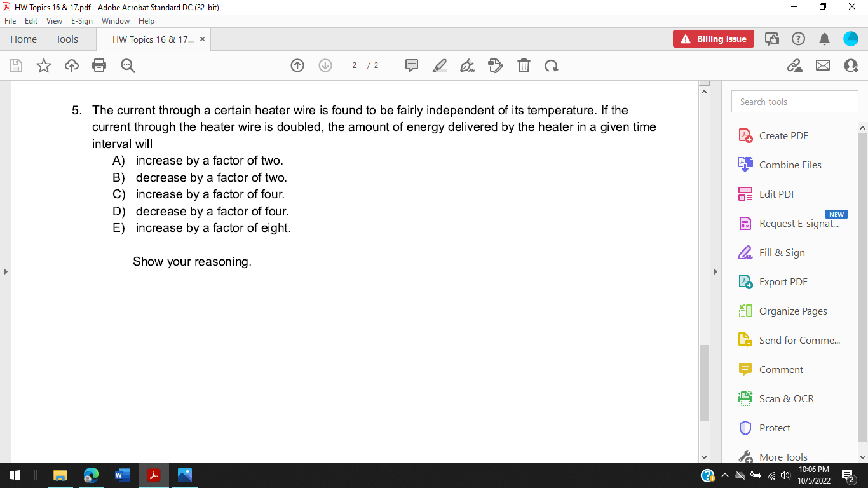Viewport: 868px width, 488px height.
Task: Star the document as a favorite
Action: coord(43,65)
